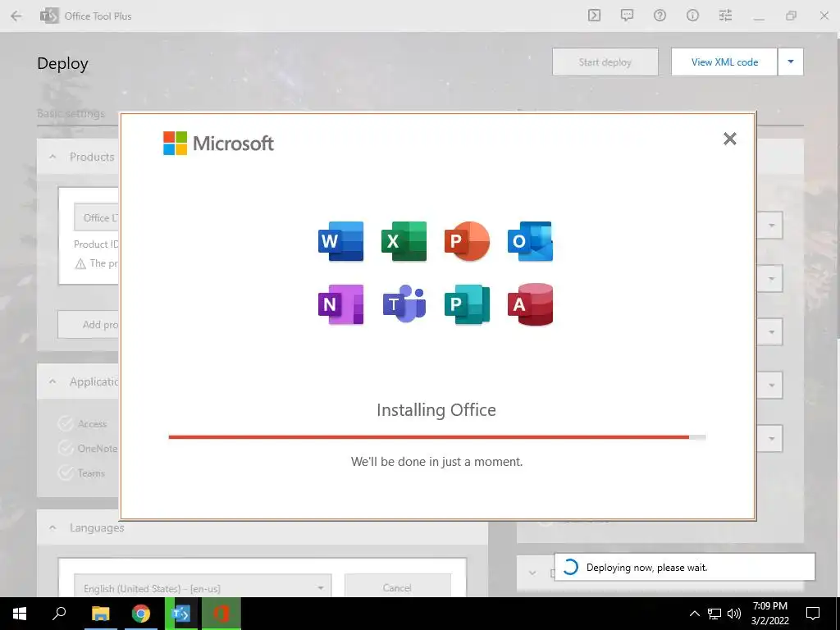This screenshot has width=840, height=630.
Task: Click the Office Tool Plus logo
Action: 49,16
